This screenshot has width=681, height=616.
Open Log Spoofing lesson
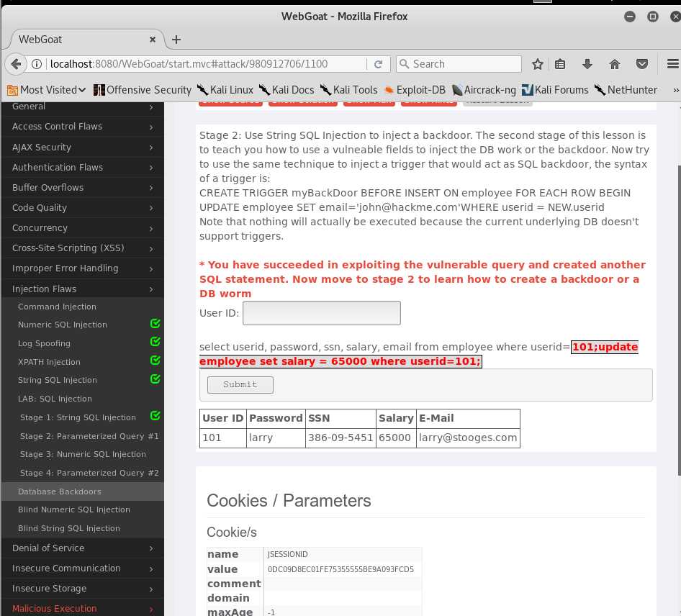pyautogui.click(x=44, y=343)
